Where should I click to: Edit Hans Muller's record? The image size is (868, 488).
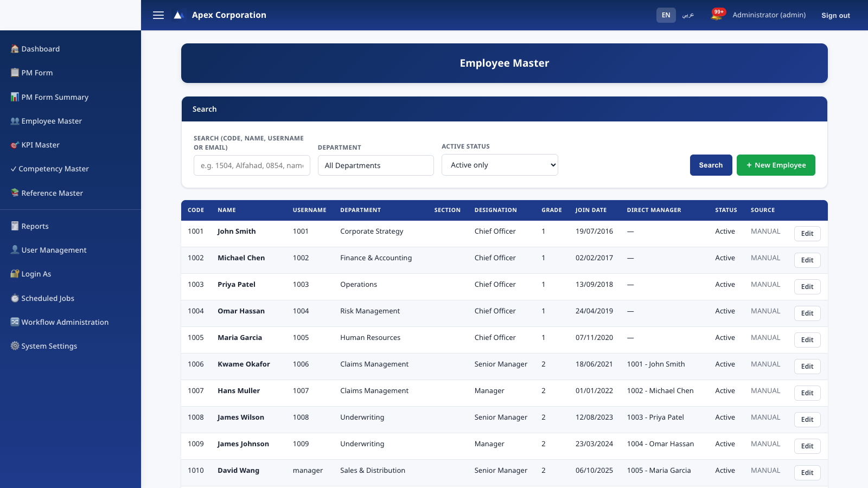click(x=807, y=393)
